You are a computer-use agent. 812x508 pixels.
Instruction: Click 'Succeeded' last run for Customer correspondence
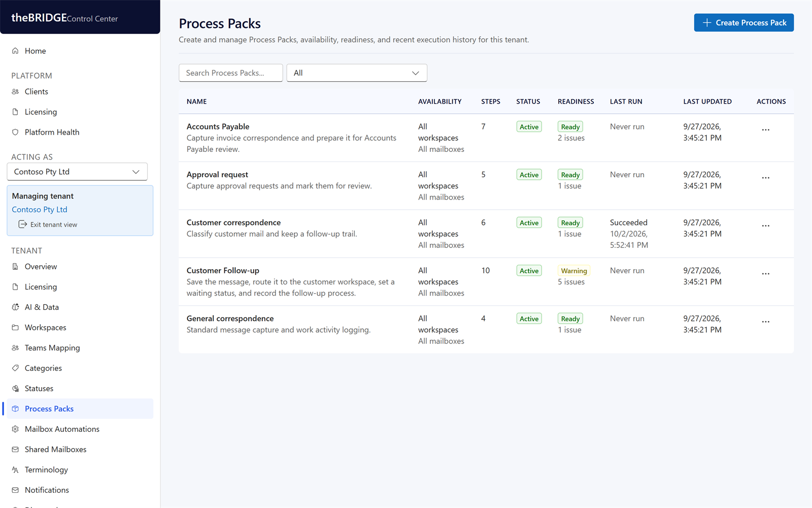(x=628, y=223)
